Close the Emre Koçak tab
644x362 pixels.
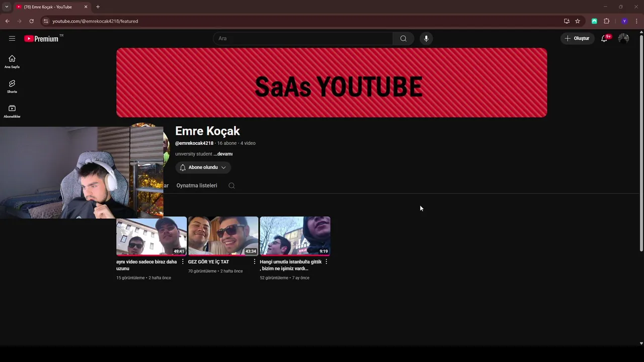point(86,7)
